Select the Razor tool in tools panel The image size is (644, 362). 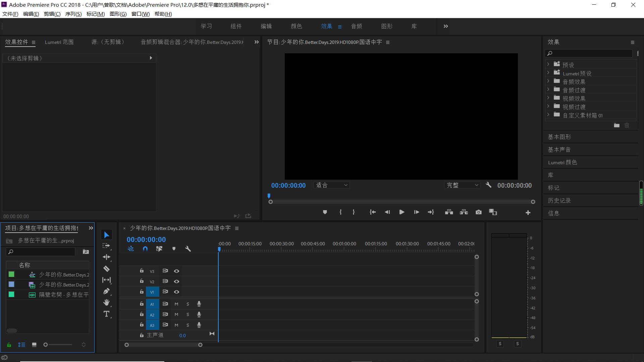[x=106, y=268]
